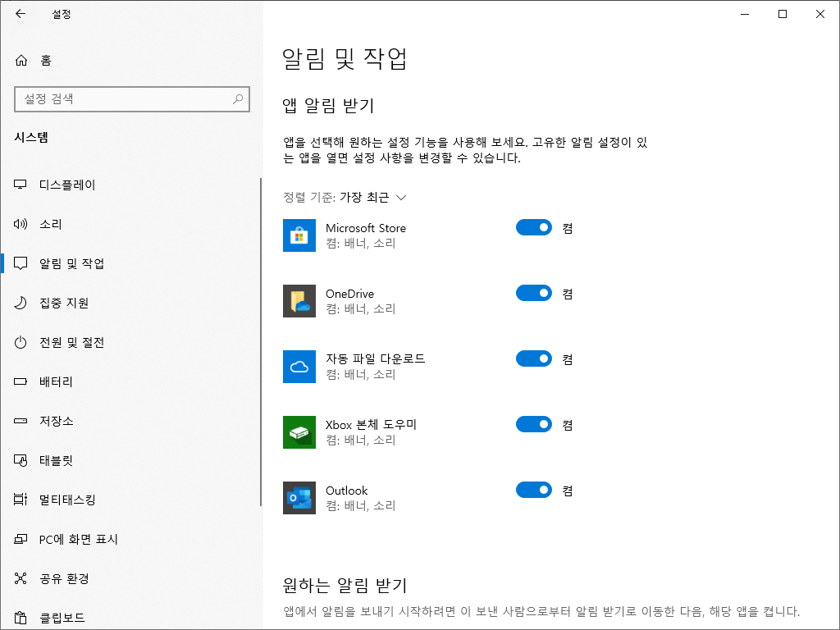Click the 클립보드 clipboard icon
840x630 pixels.
[x=21, y=618]
